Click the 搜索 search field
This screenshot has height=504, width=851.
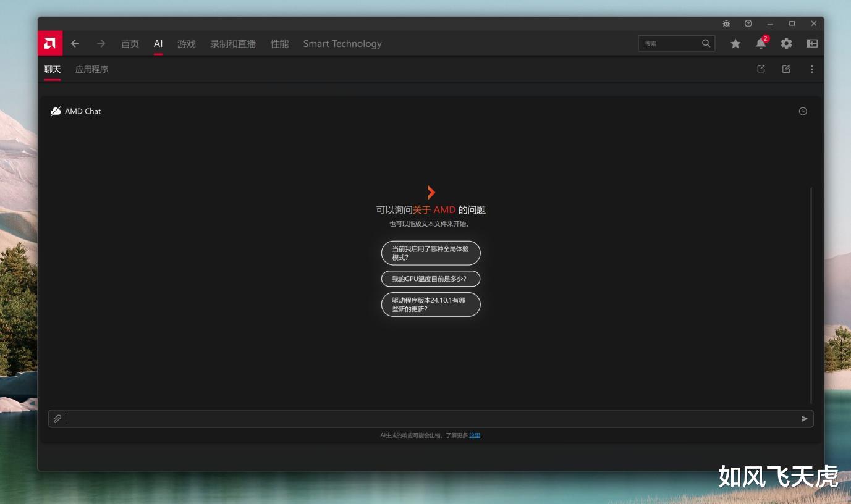[676, 43]
